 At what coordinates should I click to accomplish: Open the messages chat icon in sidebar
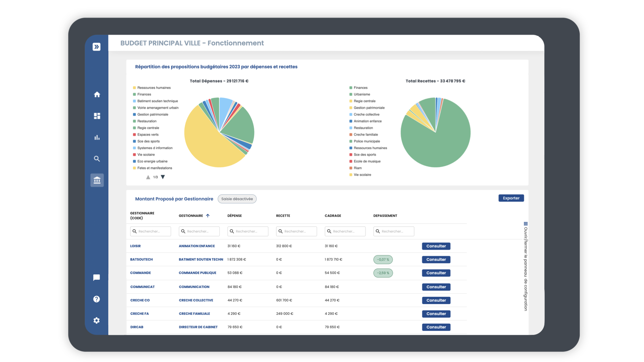coord(96,277)
